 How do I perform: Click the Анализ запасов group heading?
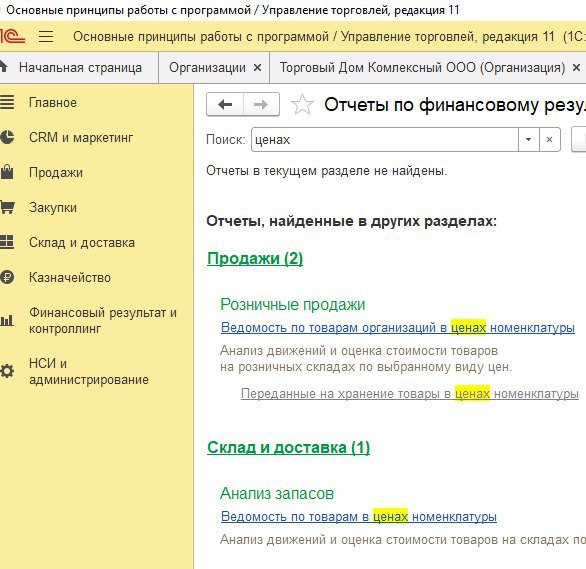pyautogui.click(x=277, y=494)
